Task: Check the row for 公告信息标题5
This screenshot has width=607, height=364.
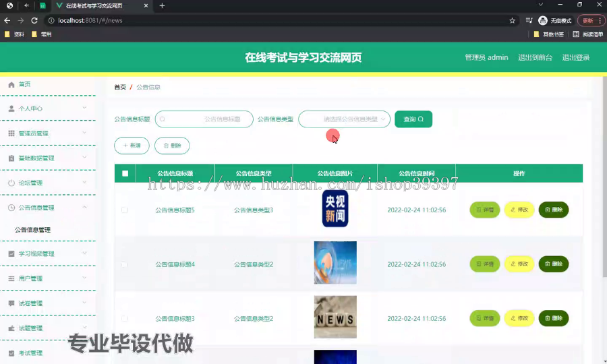Action: point(124,210)
